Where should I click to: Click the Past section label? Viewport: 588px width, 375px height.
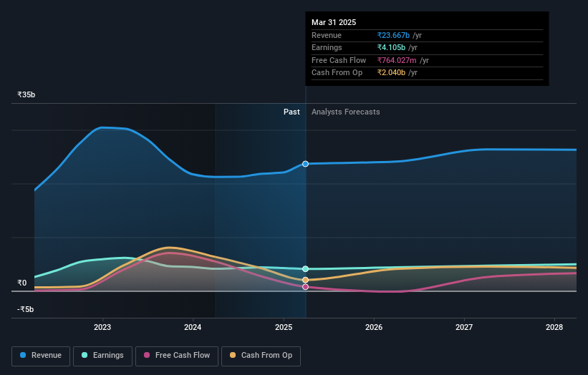click(291, 112)
